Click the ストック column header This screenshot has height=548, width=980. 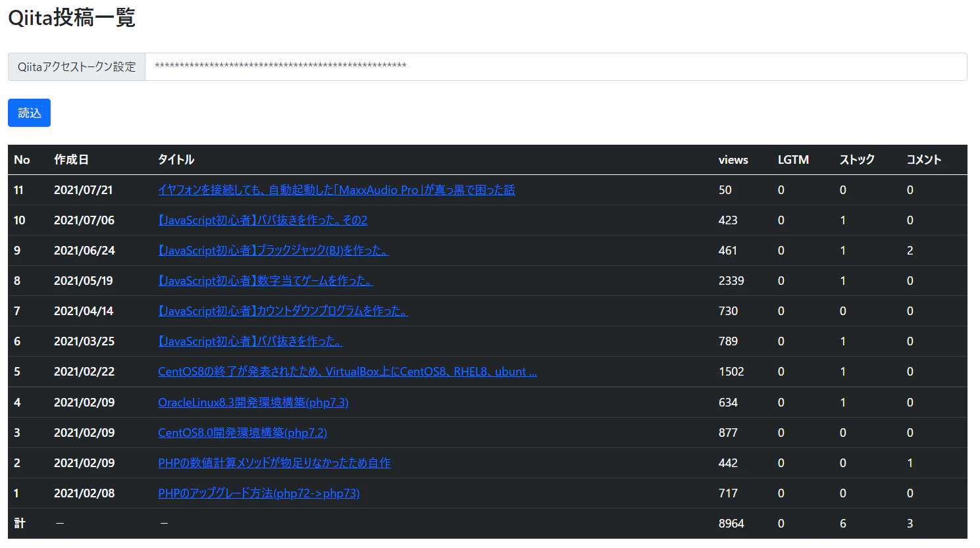coord(857,160)
